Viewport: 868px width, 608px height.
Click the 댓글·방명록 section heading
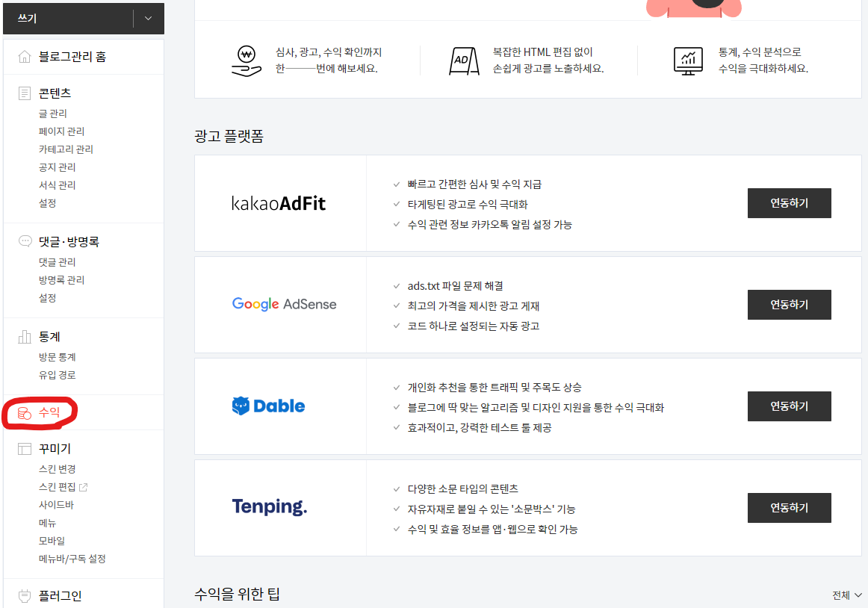(x=69, y=241)
